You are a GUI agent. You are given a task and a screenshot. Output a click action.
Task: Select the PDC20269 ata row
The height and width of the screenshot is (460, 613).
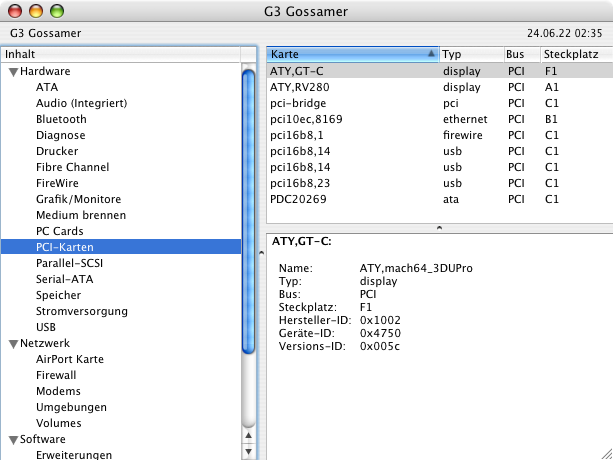click(x=440, y=199)
